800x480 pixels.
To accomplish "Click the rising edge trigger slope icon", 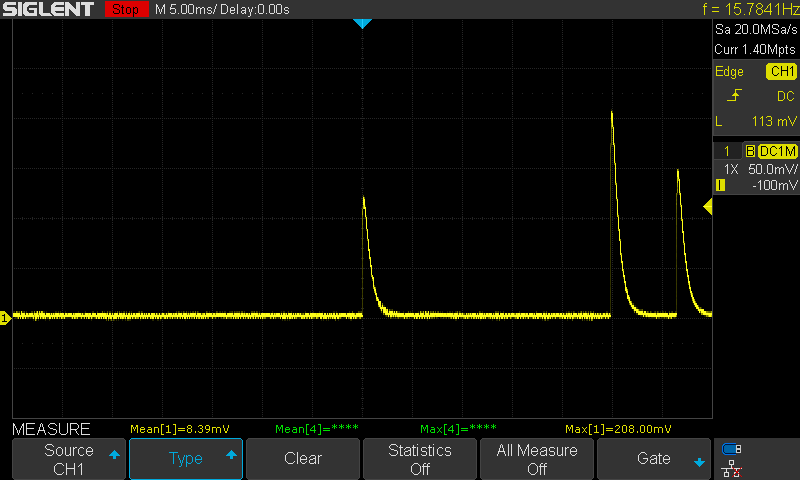I will coord(734,95).
